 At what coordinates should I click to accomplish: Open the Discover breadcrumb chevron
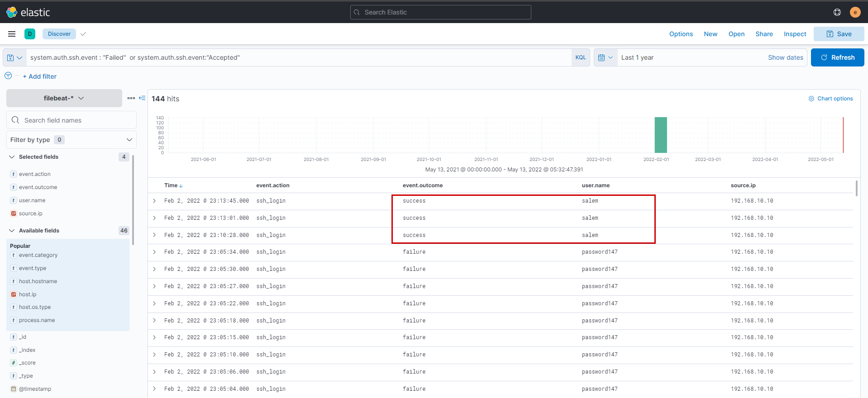(83, 34)
